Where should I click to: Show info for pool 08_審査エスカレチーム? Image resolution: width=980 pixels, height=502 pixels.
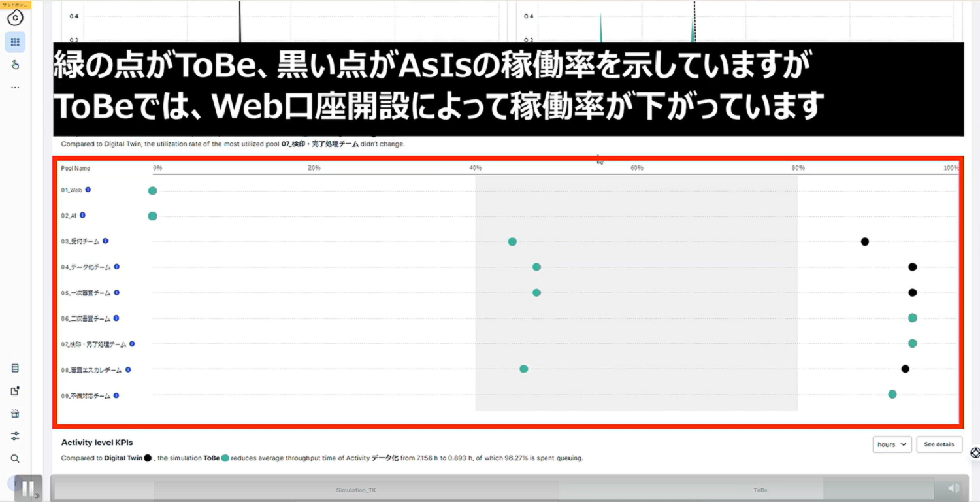coord(128,369)
